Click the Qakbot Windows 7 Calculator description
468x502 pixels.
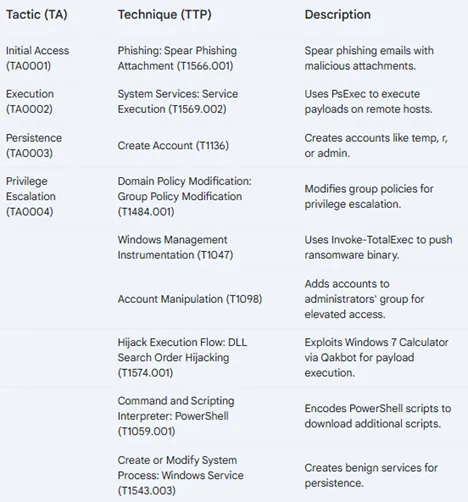pos(376,358)
